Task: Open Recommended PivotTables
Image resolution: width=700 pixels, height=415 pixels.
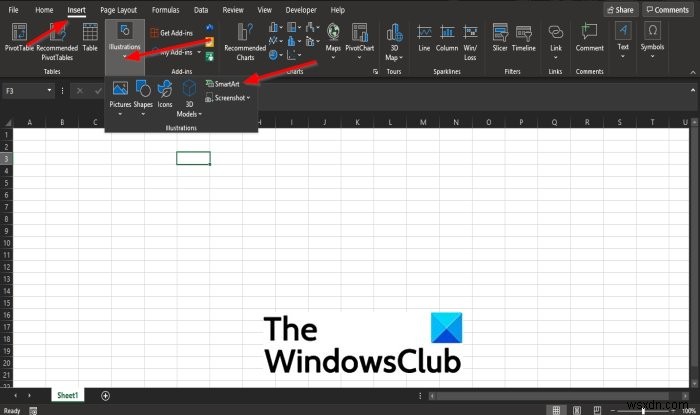Action: tap(57, 42)
